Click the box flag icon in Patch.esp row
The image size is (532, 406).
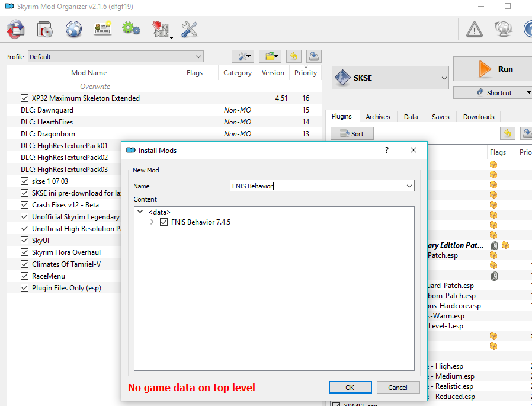point(493,255)
